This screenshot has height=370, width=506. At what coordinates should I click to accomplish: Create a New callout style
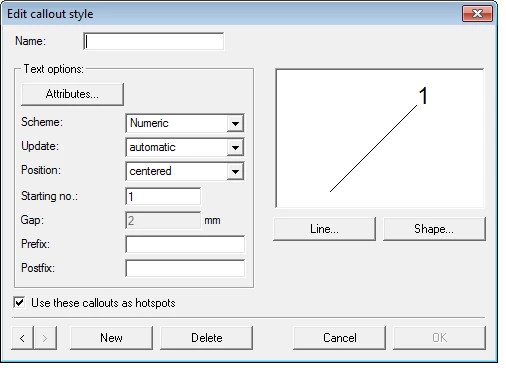111,338
